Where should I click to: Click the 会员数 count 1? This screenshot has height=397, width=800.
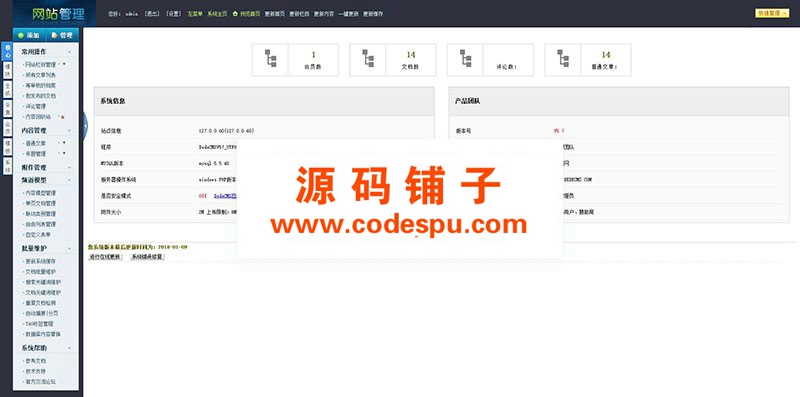313,55
